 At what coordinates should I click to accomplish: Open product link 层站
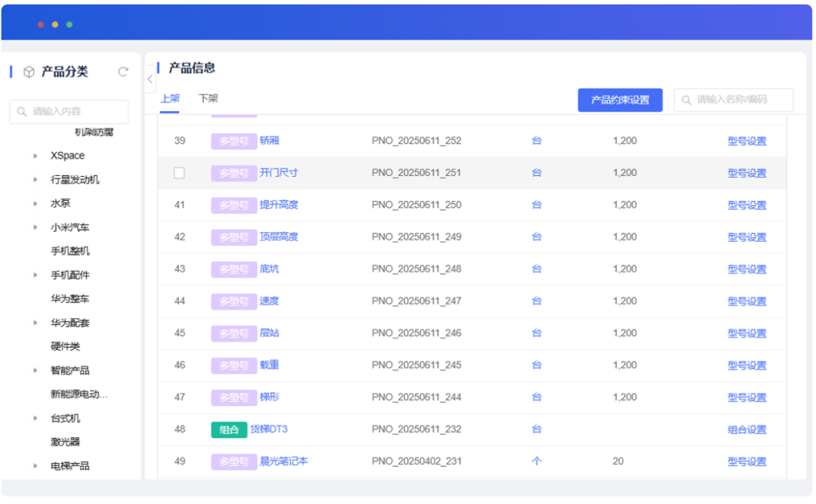(x=269, y=333)
